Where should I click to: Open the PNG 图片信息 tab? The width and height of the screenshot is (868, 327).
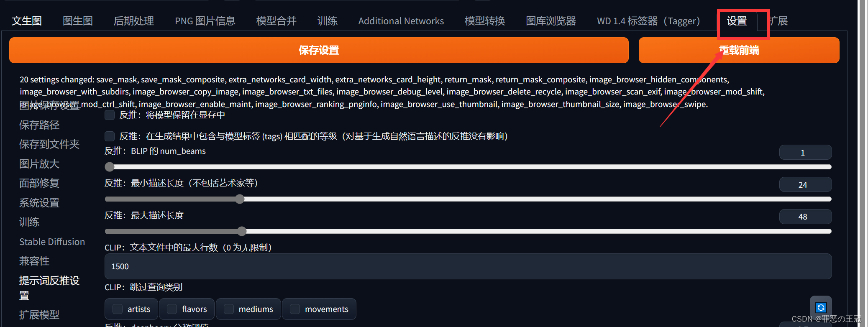(205, 21)
